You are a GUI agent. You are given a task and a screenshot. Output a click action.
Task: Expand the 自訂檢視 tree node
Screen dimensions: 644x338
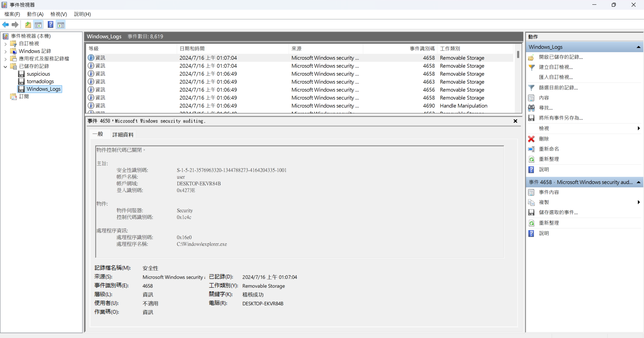click(5, 44)
